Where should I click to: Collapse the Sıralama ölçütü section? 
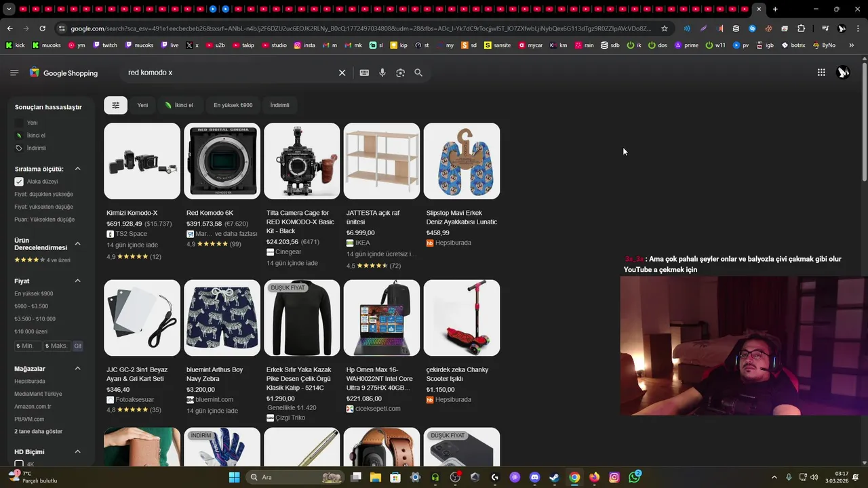coord(77,169)
